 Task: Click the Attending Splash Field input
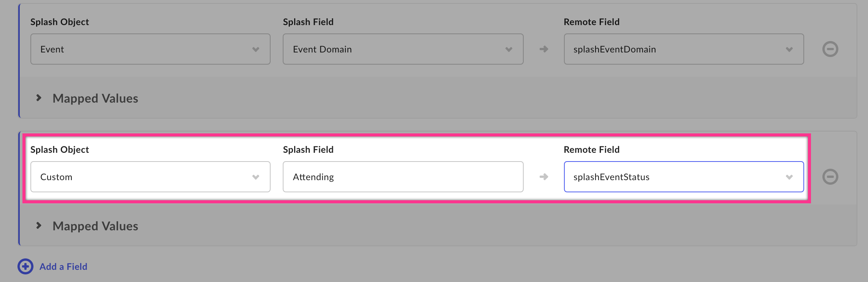(403, 177)
